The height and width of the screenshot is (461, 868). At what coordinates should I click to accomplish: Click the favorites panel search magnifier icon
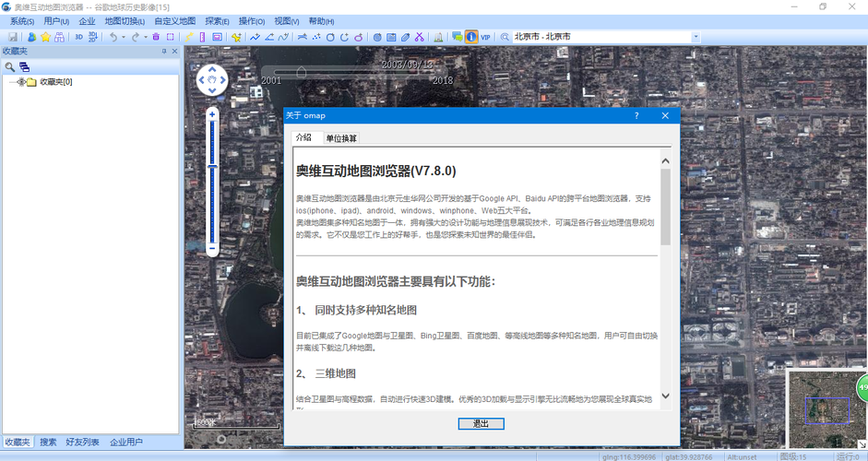10,67
